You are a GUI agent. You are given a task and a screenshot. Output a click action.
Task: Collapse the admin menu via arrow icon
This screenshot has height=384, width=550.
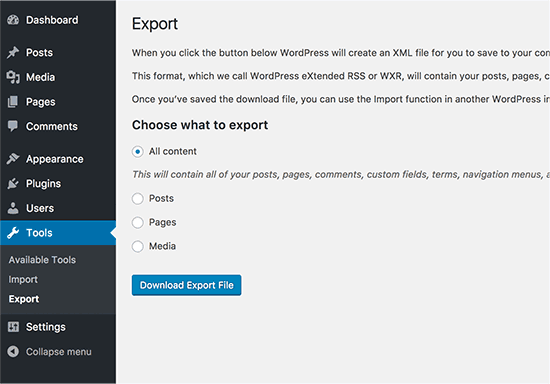(13, 351)
